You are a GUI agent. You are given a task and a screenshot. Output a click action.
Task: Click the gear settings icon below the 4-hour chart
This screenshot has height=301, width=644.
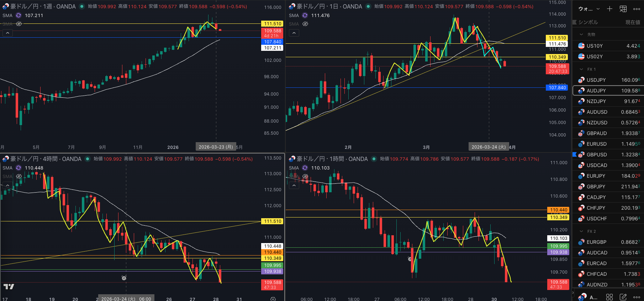(273, 299)
